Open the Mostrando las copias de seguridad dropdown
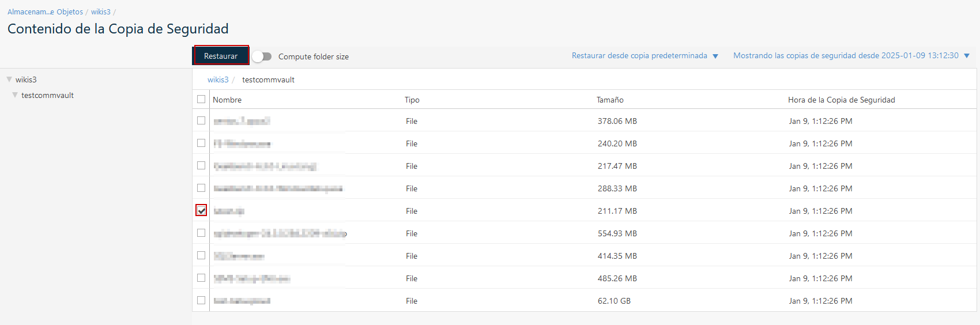The width and height of the screenshot is (980, 325). click(851, 56)
